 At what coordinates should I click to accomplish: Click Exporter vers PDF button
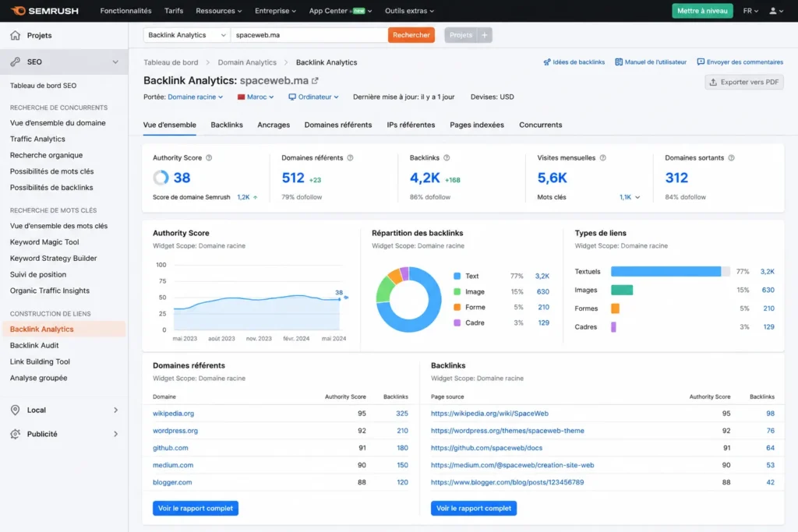click(x=744, y=82)
